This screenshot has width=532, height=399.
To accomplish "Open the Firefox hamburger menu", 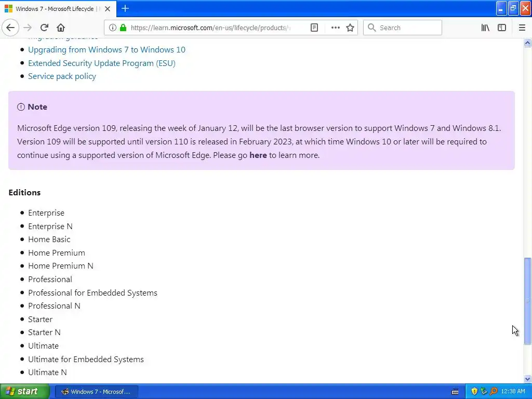I will [x=522, y=28].
